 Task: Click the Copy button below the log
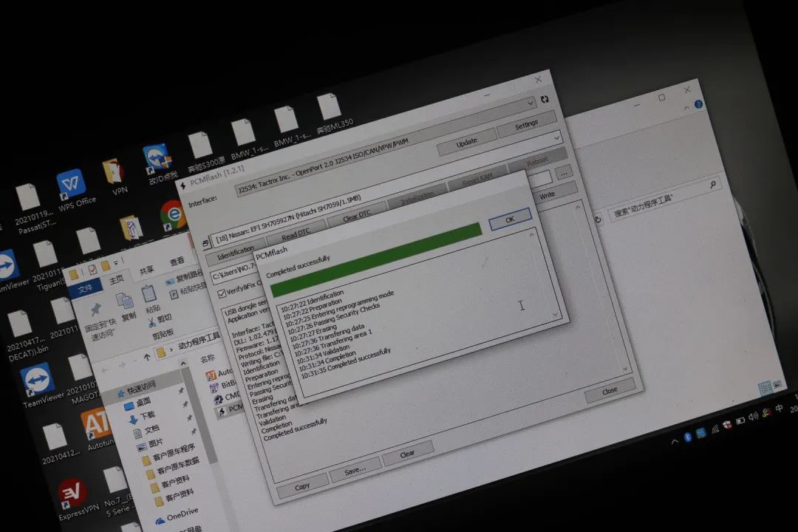pyautogui.click(x=302, y=487)
